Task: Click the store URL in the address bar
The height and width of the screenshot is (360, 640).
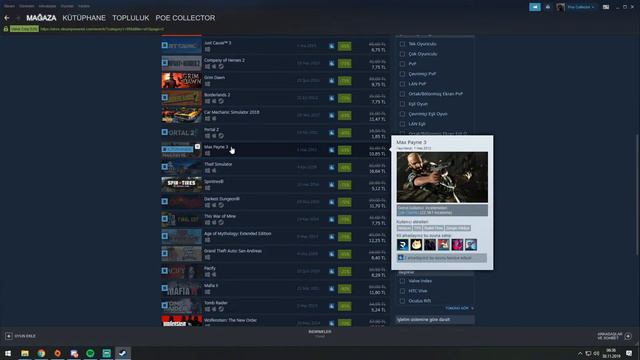Action: tap(102, 29)
